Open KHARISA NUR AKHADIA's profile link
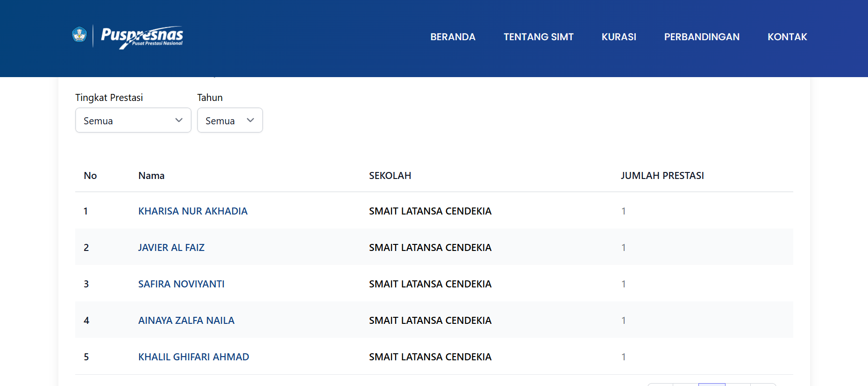This screenshot has width=868, height=386. pos(192,211)
